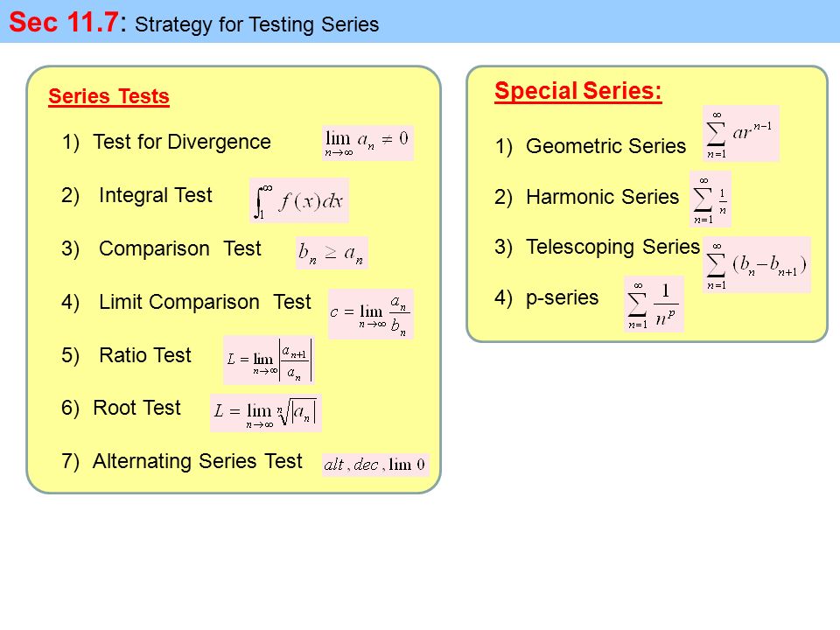Screen dimensions: 840x630
Task: Click the c = lim a_n/b_n formula
Action: point(371,314)
